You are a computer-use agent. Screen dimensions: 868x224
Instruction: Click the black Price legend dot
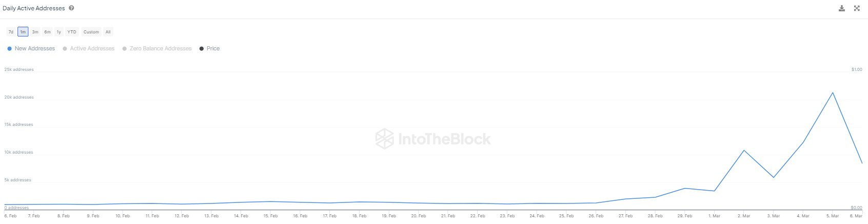(x=202, y=48)
